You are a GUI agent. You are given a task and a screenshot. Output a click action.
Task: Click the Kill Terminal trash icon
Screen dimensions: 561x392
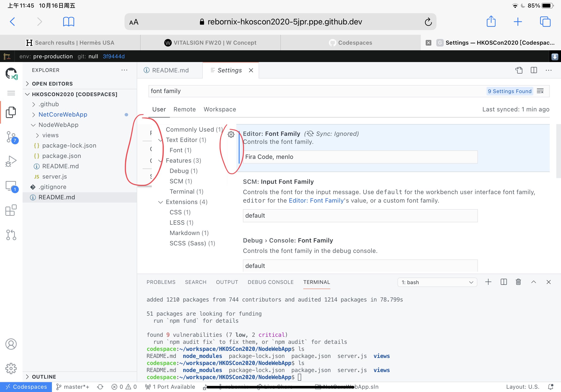(x=518, y=282)
